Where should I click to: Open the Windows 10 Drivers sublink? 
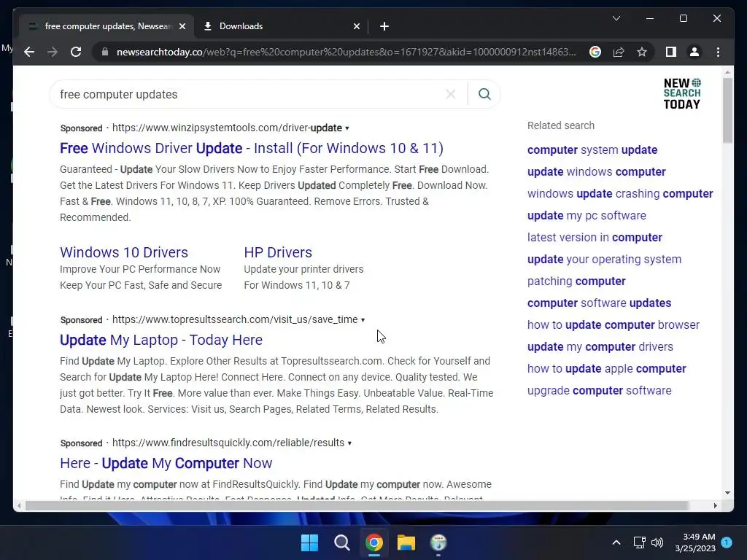(124, 252)
